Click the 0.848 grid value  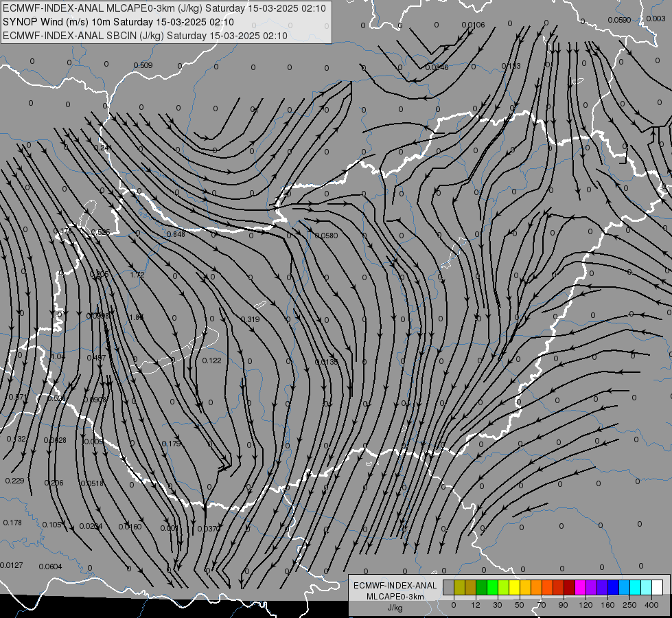coord(176,233)
